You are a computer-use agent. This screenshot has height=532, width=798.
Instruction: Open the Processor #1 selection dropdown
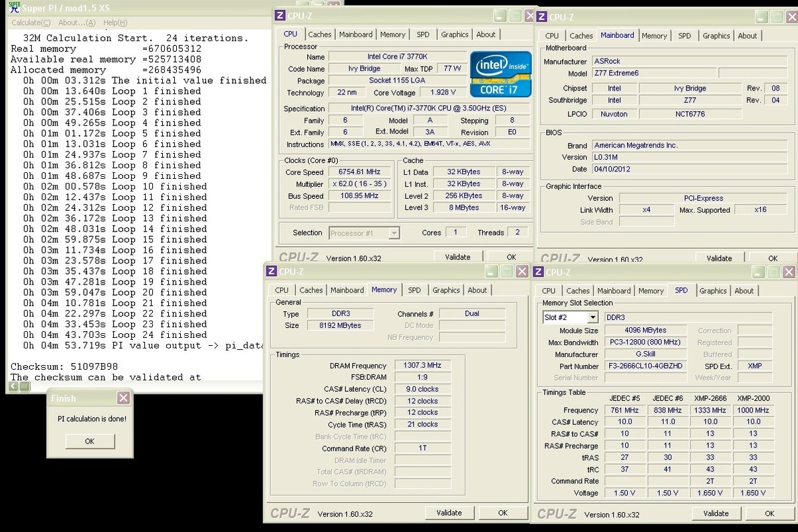click(395, 233)
